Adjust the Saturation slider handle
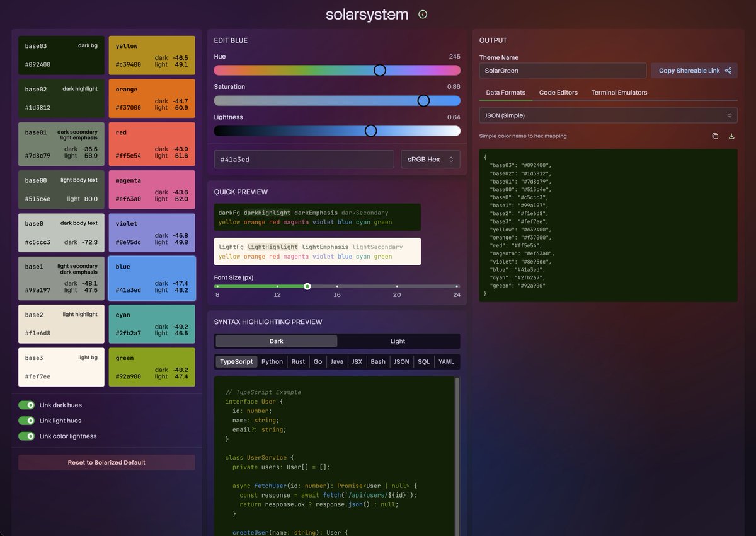The height and width of the screenshot is (536, 756). 423,100
